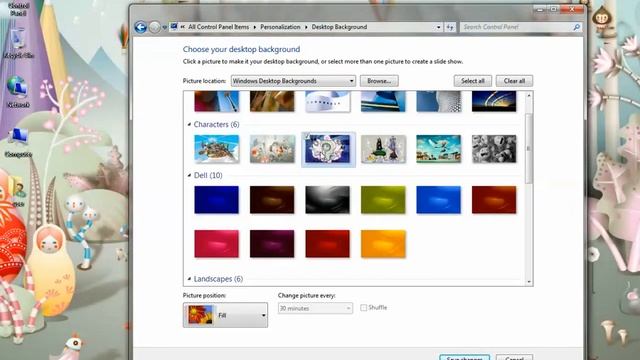Image resolution: width=640 pixels, height=360 pixels.
Task: Choose the pink Dell wallpaper
Action: [217, 244]
